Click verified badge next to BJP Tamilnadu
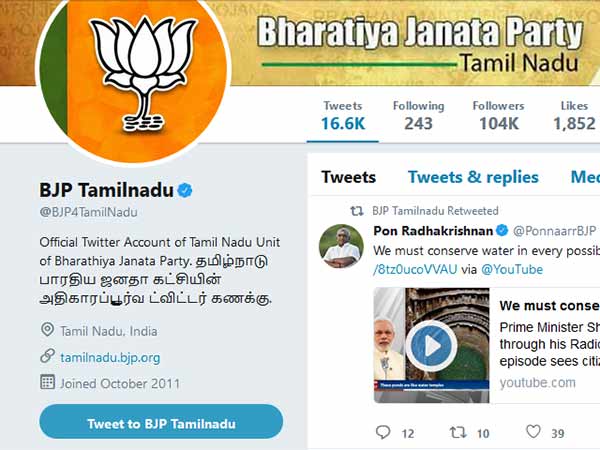The width and height of the screenshot is (600, 450). coord(185,190)
